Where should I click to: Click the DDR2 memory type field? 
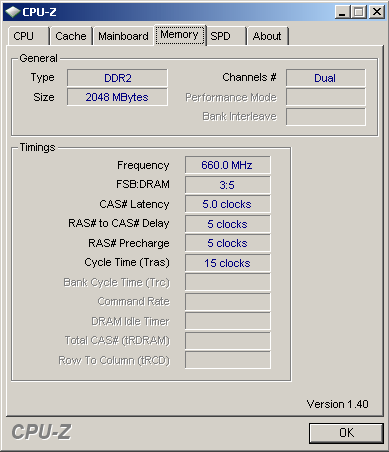click(117, 78)
